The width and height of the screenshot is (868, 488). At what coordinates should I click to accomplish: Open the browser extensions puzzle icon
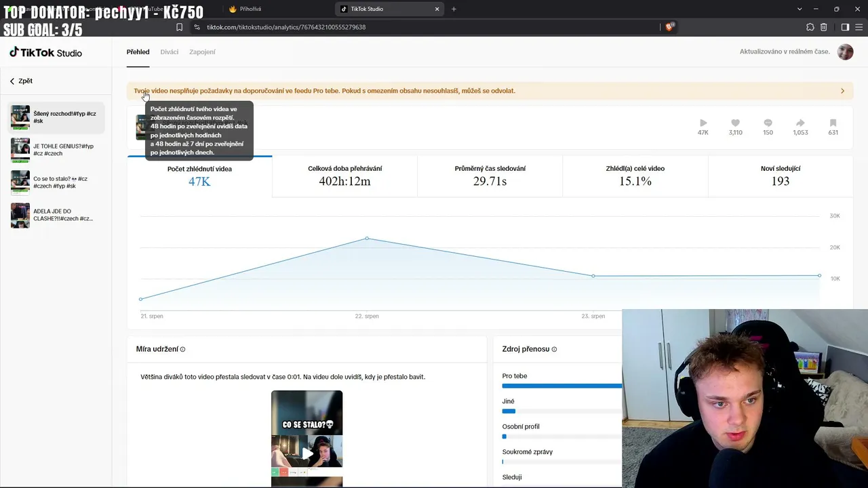tap(810, 27)
